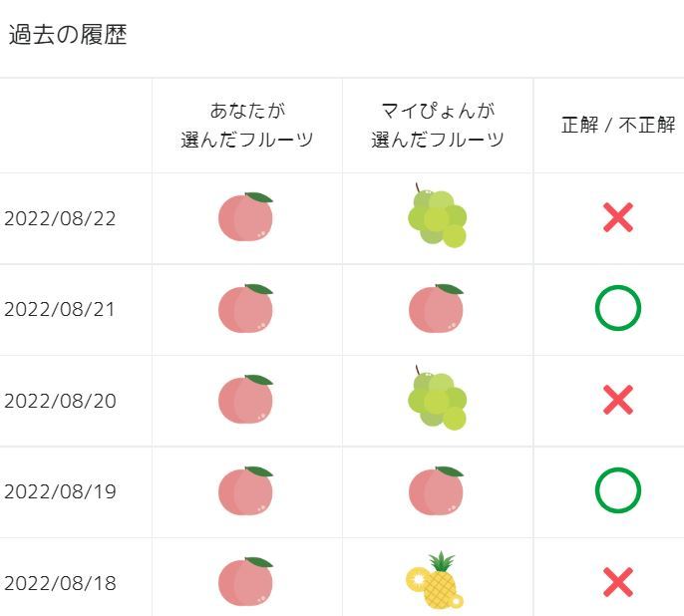This screenshot has height=616, width=684.
Task: Click Mai-pyon's peach icon for 2022/08/19
Action: click(x=437, y=490)
